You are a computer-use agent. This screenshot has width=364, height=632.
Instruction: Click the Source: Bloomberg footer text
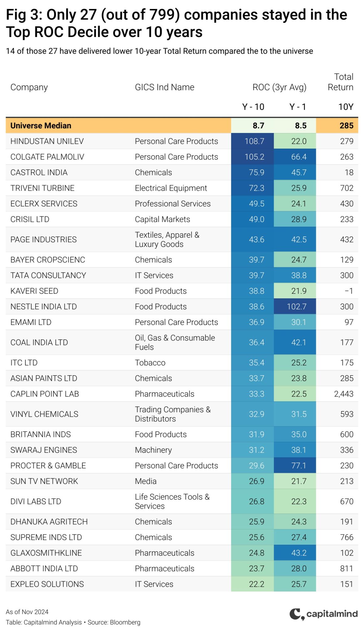point(114,622)
